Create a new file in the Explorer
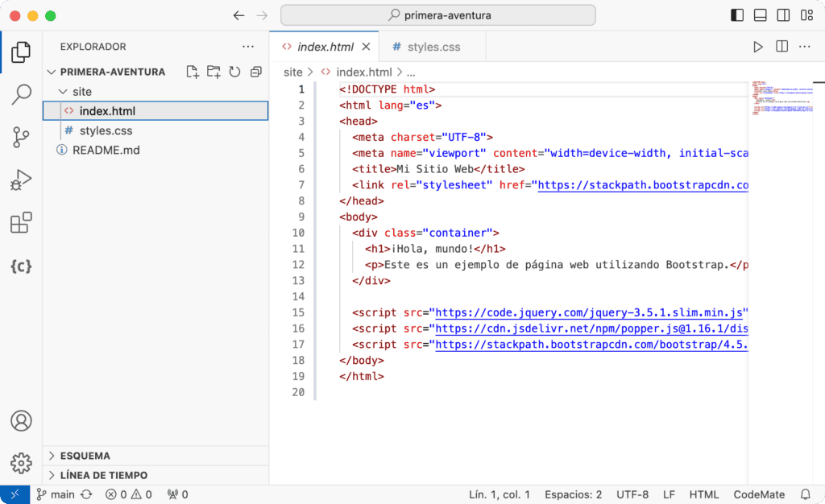This screenshot has width=825, height=504. (193, 72)
